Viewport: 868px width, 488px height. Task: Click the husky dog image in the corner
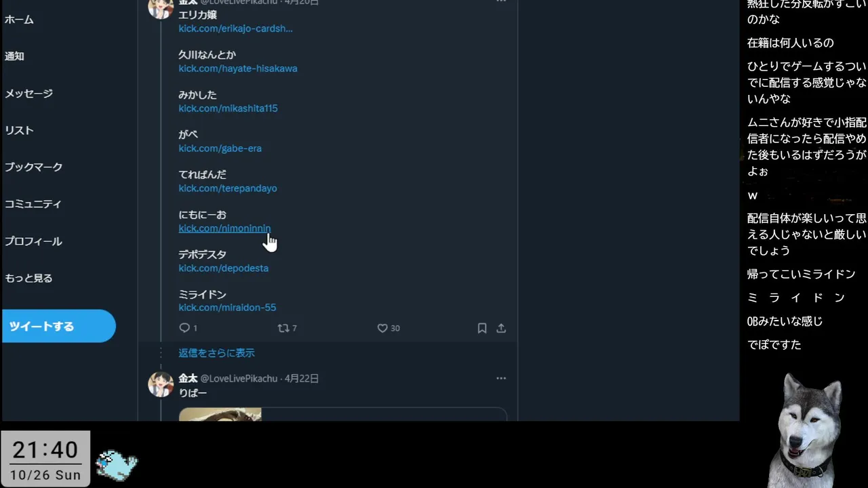pyautogui.click(x=808, y=429)
